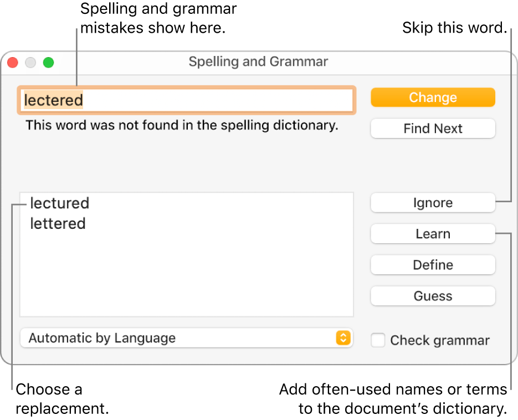Click the misspelled word field "lectered"
Screen dimensions: 518x420
click(186, 100)
